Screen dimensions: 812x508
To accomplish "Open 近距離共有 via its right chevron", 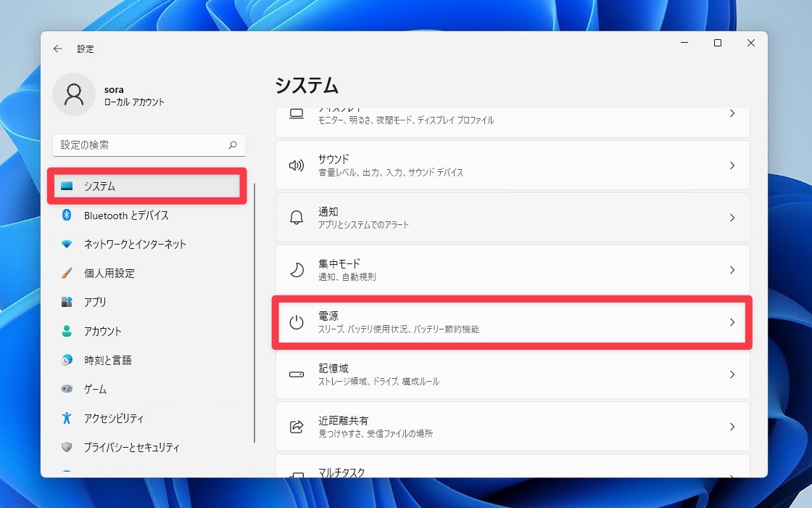I will tap(732, 427).
